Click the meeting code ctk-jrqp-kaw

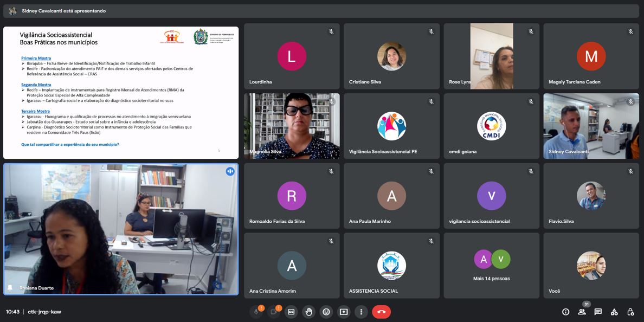point(44,312)
